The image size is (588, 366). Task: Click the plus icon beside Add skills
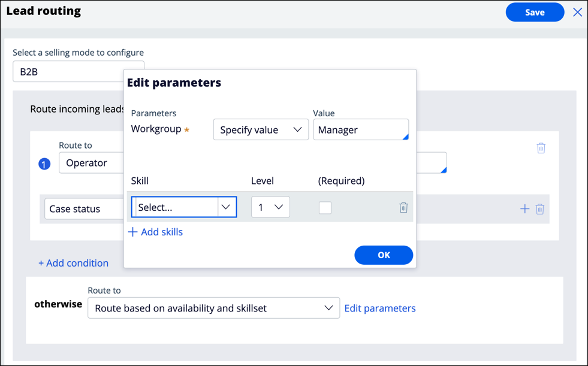coord(133,232)
